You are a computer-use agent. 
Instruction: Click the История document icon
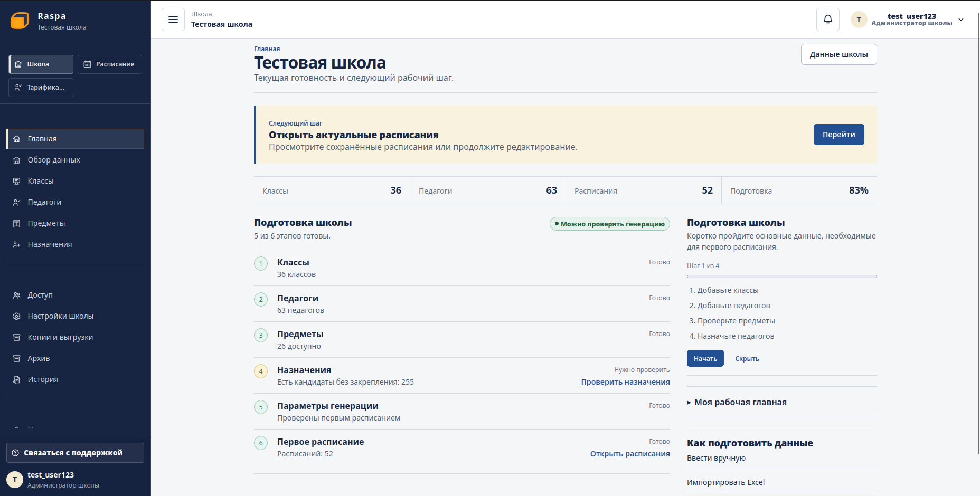pyautogui.click(x=17, y=379)
